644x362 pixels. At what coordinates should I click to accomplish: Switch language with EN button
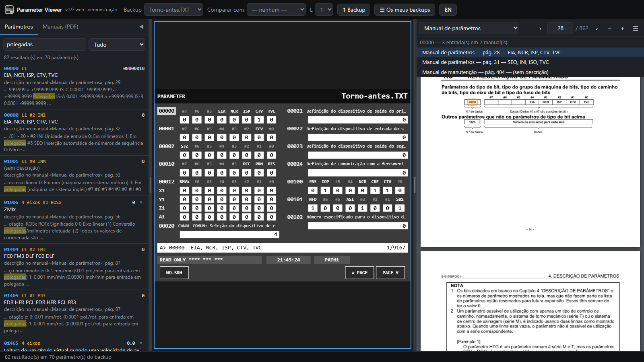[x=448, y=10]
